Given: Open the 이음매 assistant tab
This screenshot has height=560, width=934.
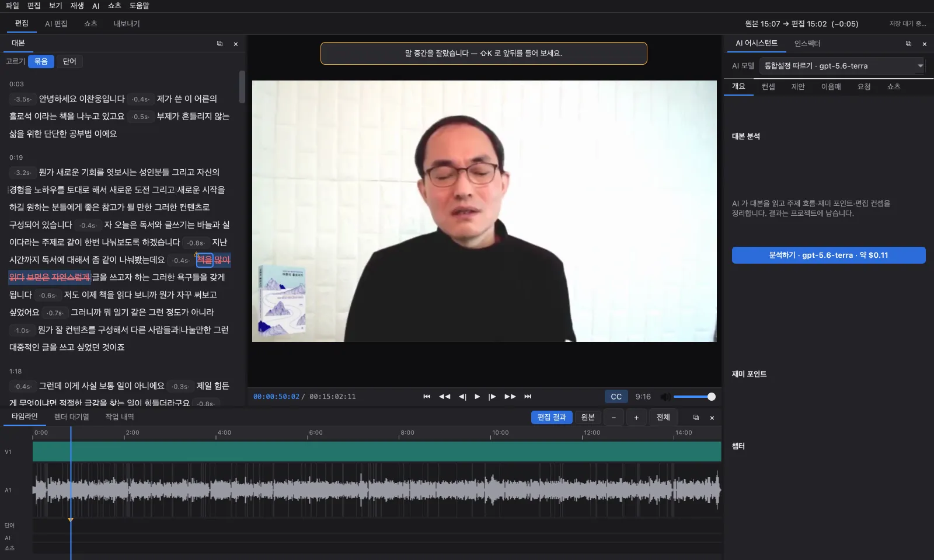Looking at the screenshot, I should click(x=831, y=87).
